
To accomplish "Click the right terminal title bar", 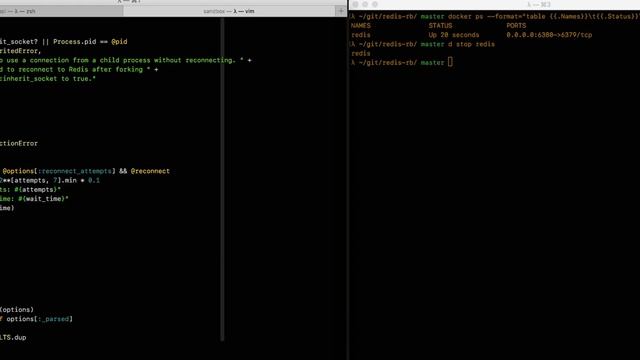I will tap(539, 4).
